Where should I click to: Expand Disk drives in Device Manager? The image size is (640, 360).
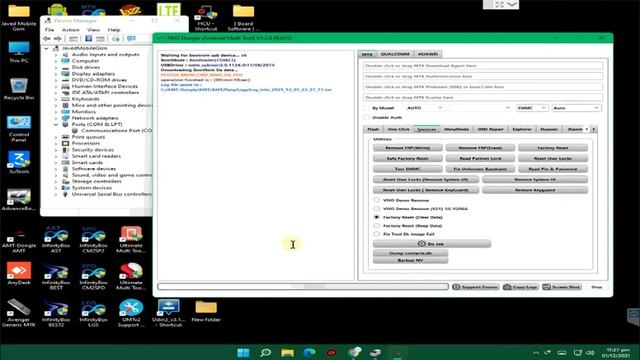click(x=56, y=67)
